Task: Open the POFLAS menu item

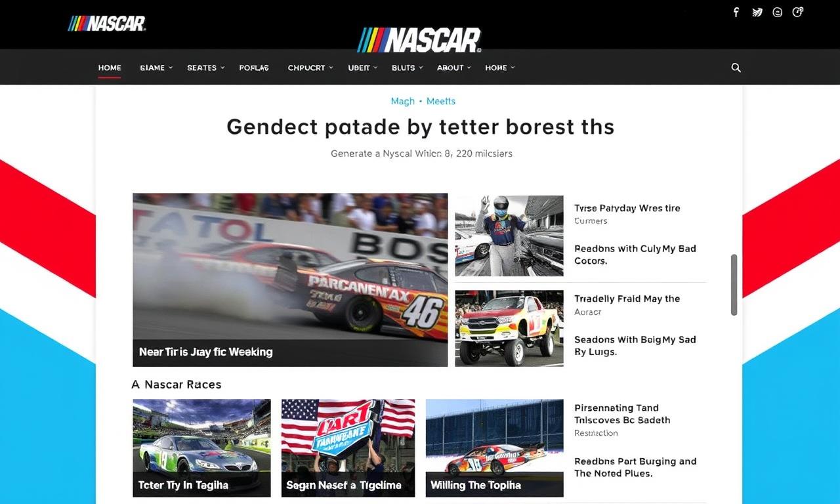Action: click(254, 68)
